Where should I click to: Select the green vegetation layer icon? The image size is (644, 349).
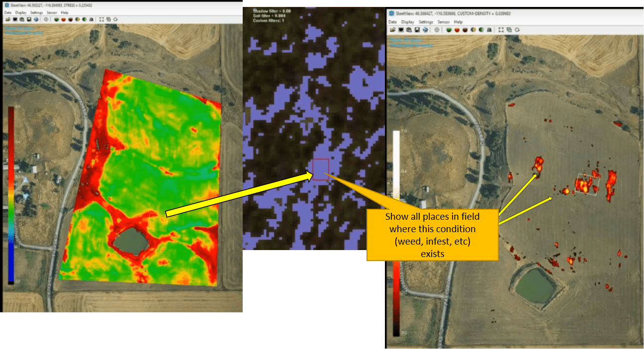[56, 19]
